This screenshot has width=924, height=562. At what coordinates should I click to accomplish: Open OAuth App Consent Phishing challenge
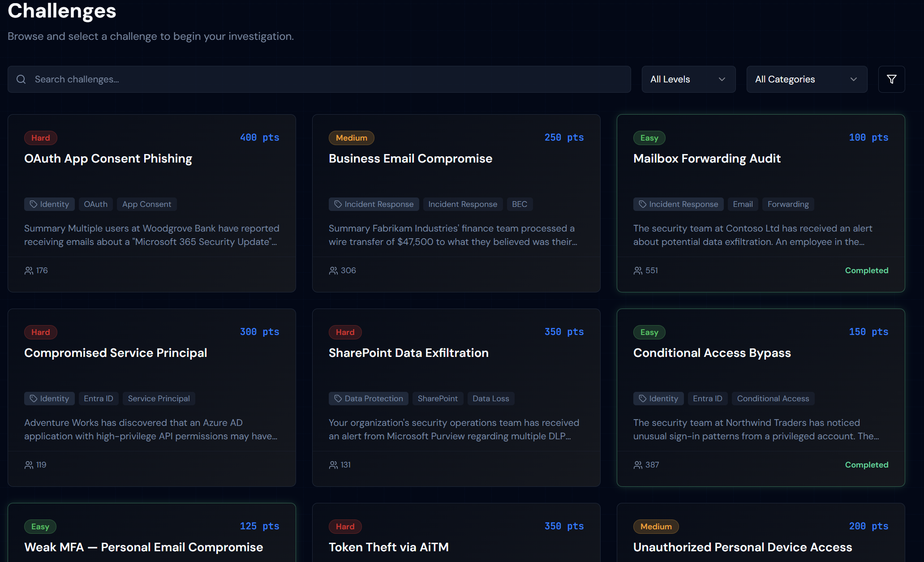pyautogui.click(x=108, y=159)
